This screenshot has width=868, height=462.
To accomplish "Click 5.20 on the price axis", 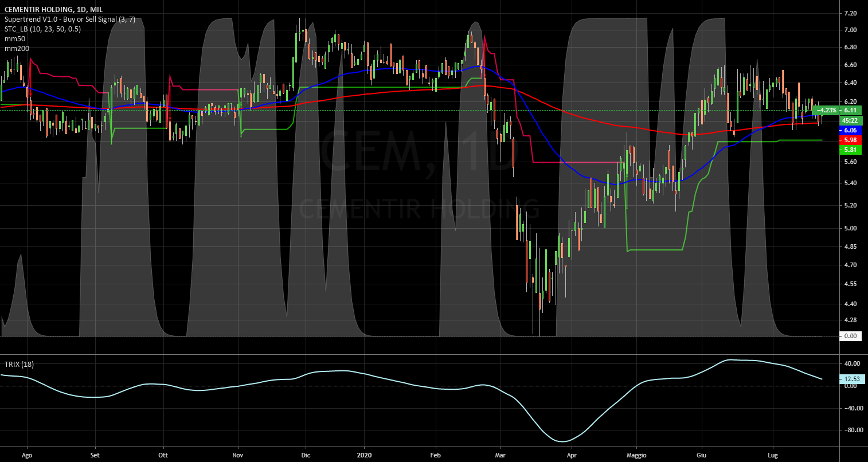I will click(x=851, y=205).
